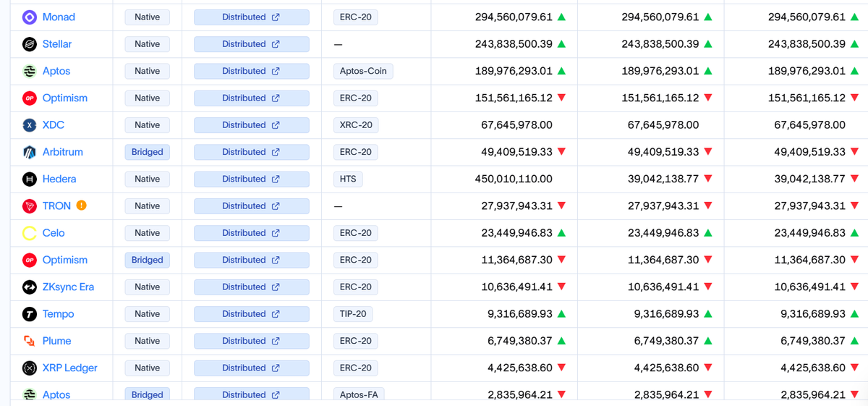
Task: Click the Distributed button in XRP Ledger row
Action: tap(252, 368)
